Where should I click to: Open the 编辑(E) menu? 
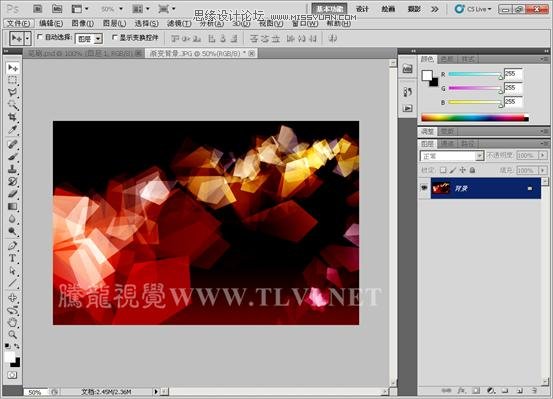click(x=51, y=24)
